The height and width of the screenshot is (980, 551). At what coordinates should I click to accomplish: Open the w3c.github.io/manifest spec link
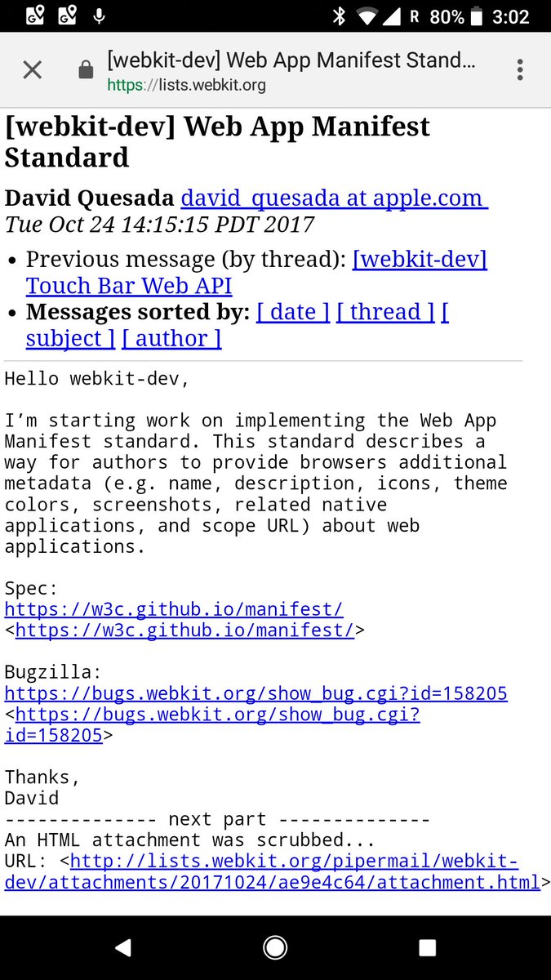tap(174, 609)
